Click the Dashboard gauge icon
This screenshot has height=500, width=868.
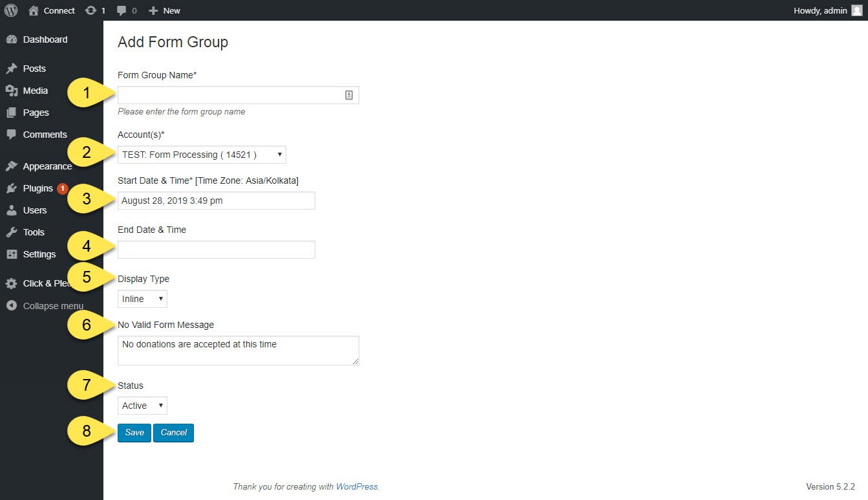coord(12,39)
